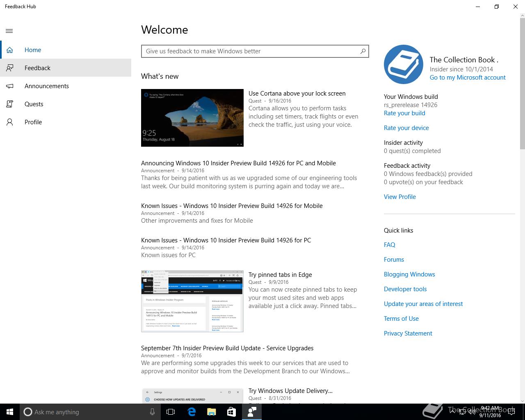Select Home in navigation pane
Screen dimensions: 525x420
(66, 50)
